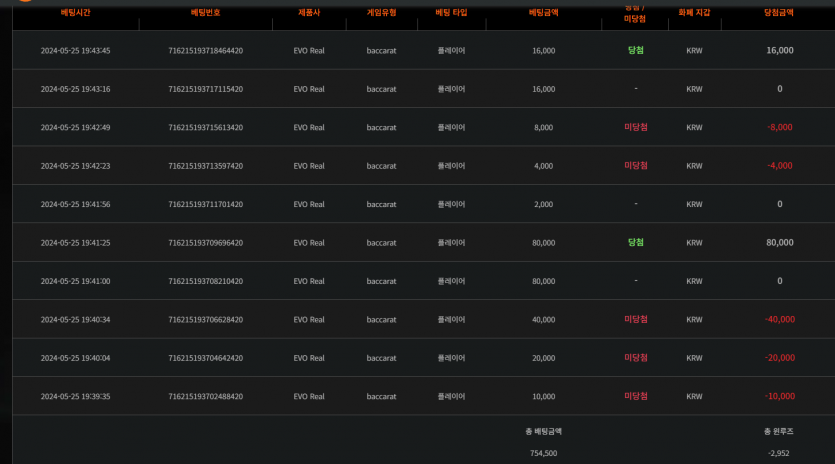Viewport: 835px width, 464px height.
Task: Click the 당첨금액 column header
Action: click(x=779, y=12)
